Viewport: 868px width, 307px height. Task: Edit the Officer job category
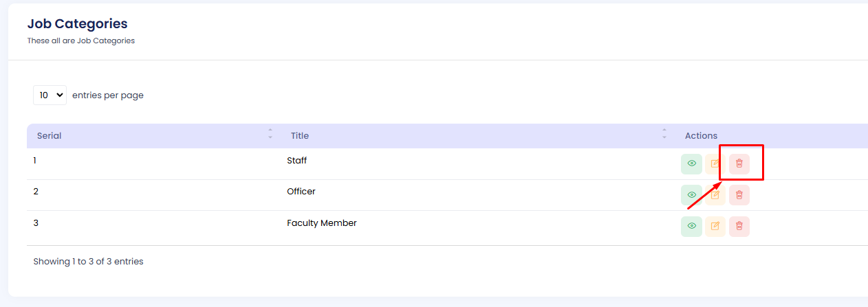[x=715, y=195]
